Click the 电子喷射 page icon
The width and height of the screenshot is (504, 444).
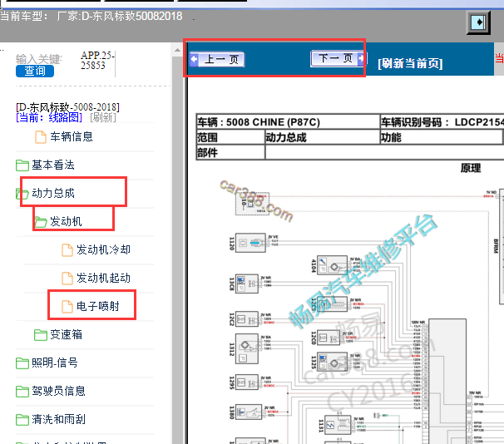coord(67,307)
